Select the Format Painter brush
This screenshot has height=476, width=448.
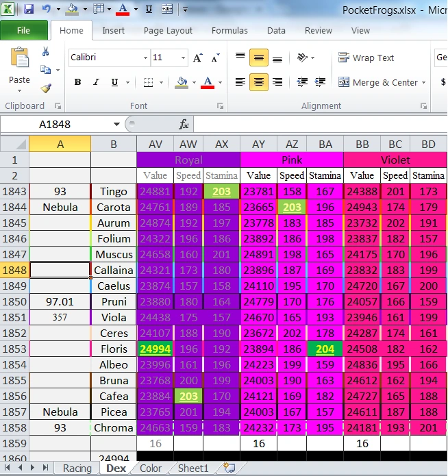[x=46, y=88]
